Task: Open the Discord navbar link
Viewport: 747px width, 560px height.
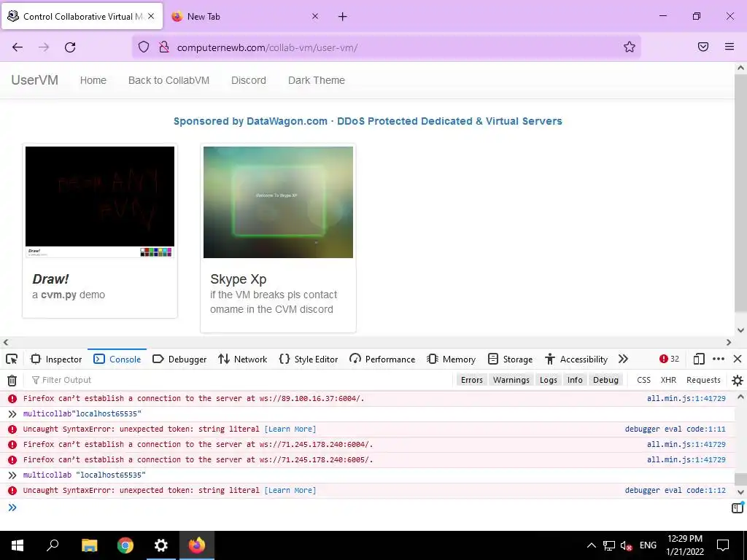Action: [249, 80]
